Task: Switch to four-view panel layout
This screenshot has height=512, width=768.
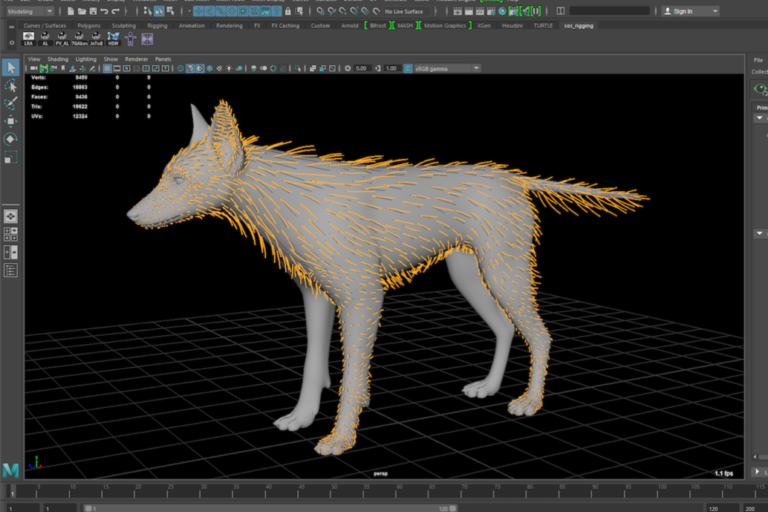Action: click(10, 234)
